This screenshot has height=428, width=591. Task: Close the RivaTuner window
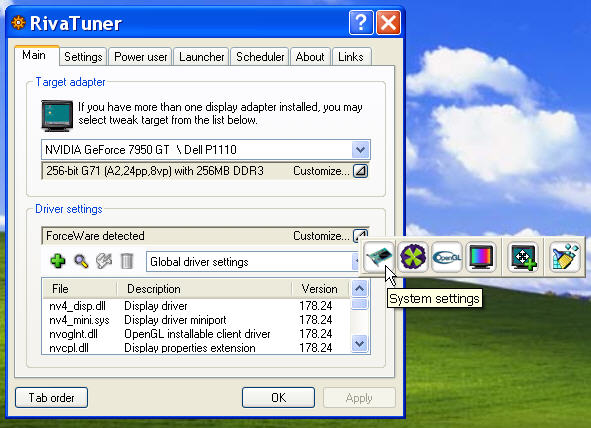pyautogui.click(x=388, y=23)
